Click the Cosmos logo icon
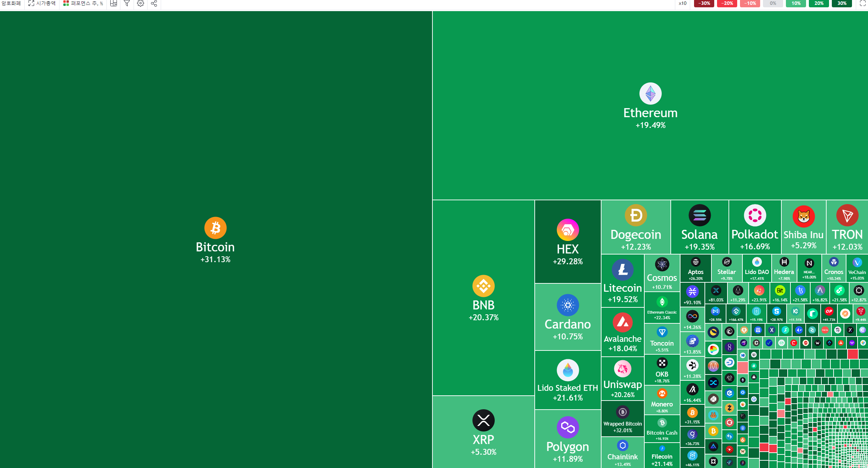Screen dimensions: 868x468 [x=662, y=265]
